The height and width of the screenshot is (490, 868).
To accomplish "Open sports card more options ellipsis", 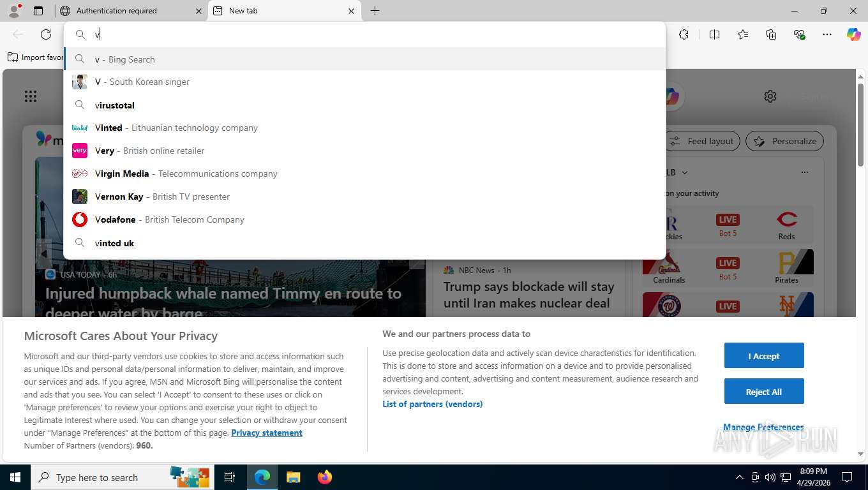I will (805, 172).
